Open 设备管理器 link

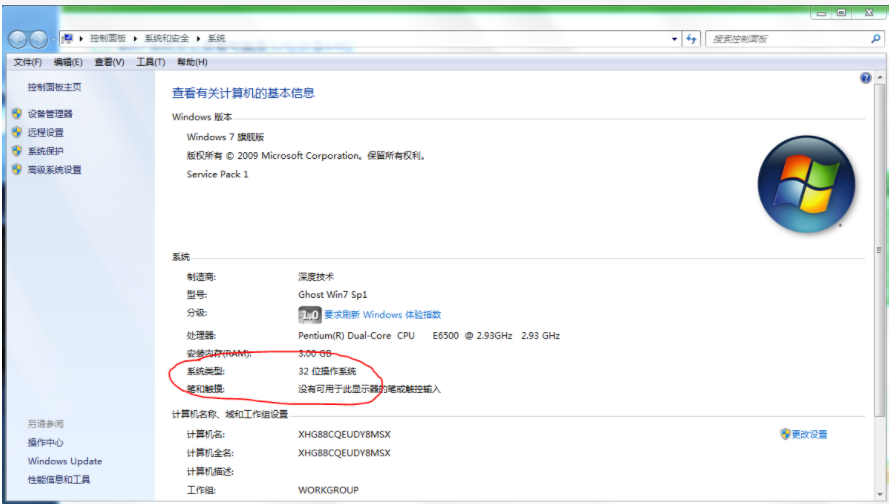50,113
